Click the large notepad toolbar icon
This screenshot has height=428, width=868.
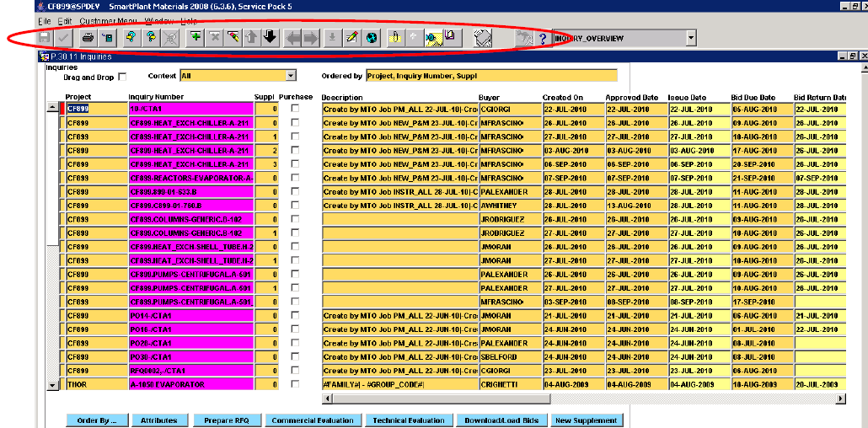(483, 38)
